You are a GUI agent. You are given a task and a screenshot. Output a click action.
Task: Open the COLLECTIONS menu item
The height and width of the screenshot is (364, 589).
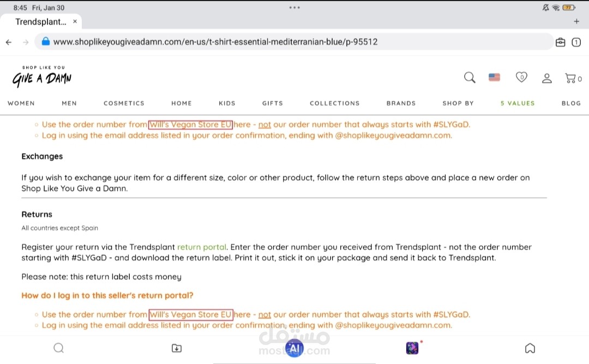tap(334, 103)
